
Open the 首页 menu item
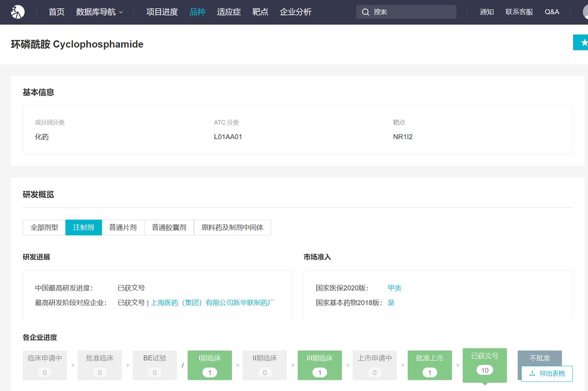56,12
